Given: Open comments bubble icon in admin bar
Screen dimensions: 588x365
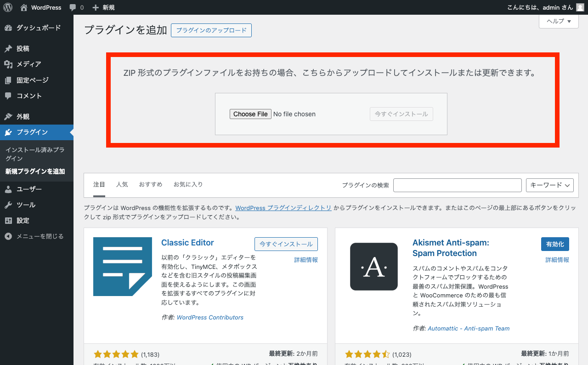Looking at the screenshot, I should [73, 8].
